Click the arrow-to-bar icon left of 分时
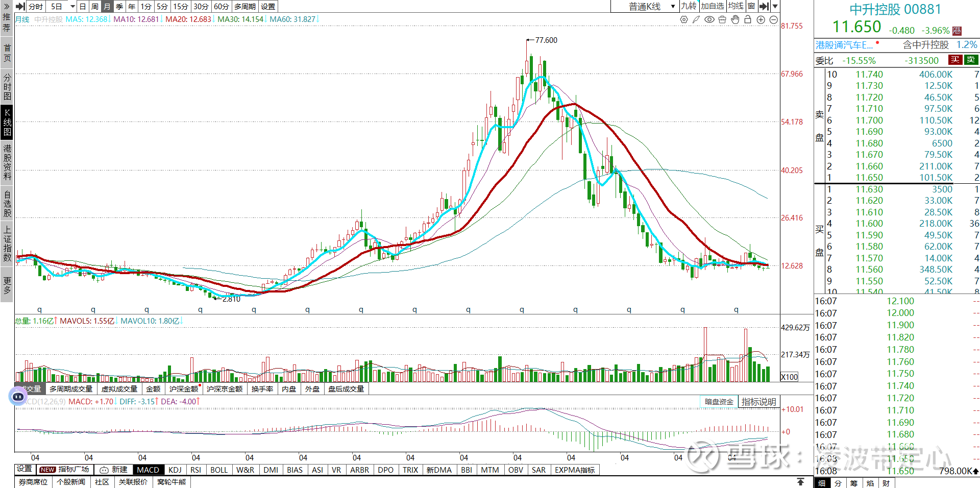Screen dimensions: 980x488 [x=20, y=6]
